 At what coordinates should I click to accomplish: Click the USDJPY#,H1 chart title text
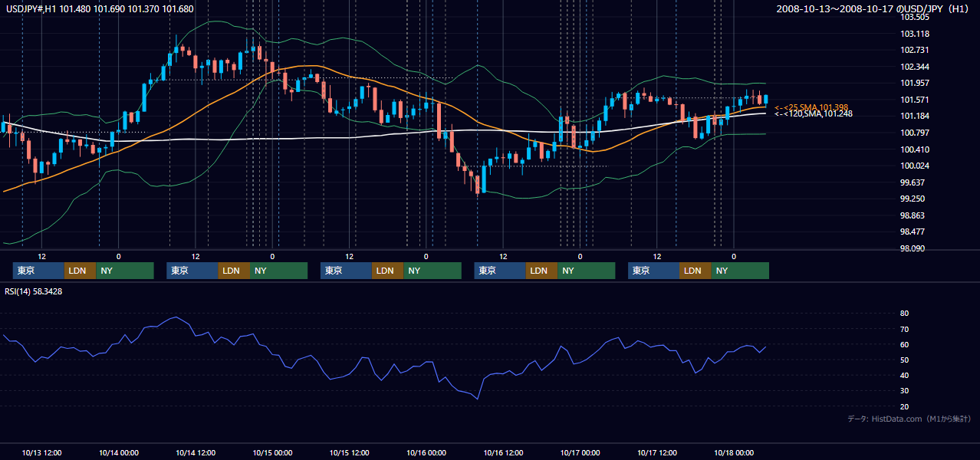[100, 8]
